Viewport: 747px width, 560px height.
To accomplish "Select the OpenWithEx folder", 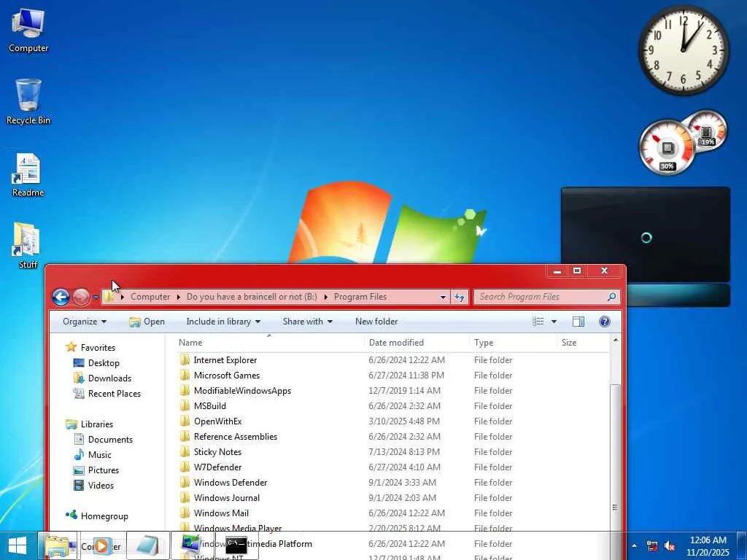I will click(x=217, y=421).
